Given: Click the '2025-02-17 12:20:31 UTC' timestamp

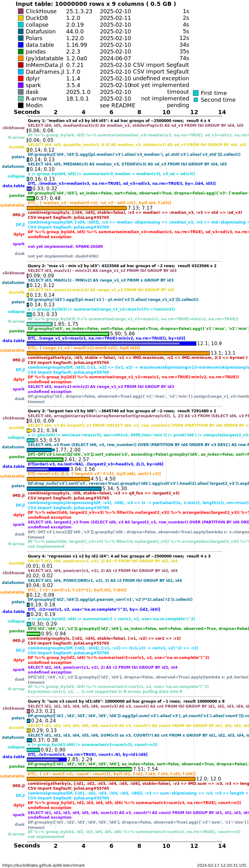Looking at the screenshot, I should [x=222, y=865].
